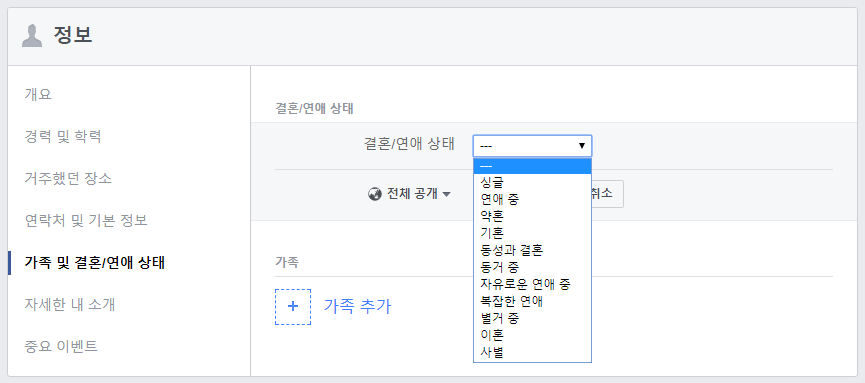Click the profile silhouette icon beside 정보

coord(31,36)
